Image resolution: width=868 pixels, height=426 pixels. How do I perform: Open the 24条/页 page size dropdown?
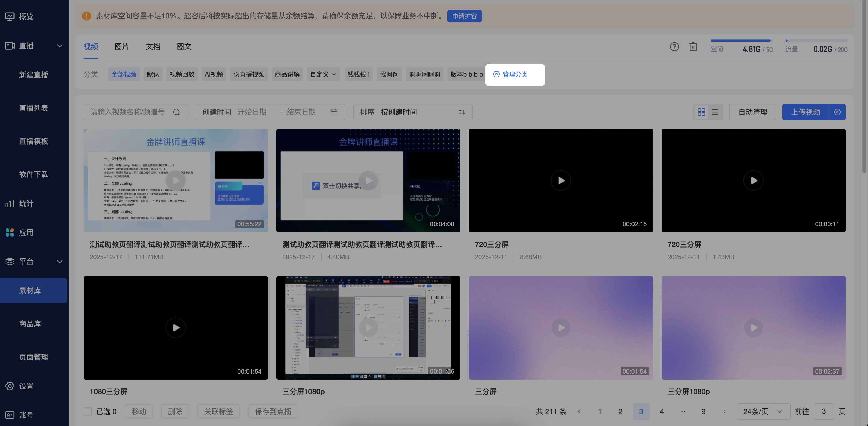tap(763, 411)
